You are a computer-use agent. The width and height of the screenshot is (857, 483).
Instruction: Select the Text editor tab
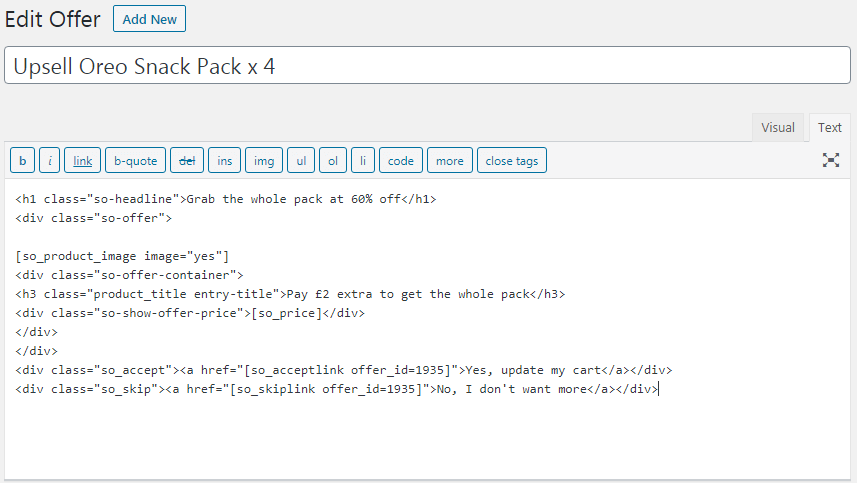tap(830, 127)
